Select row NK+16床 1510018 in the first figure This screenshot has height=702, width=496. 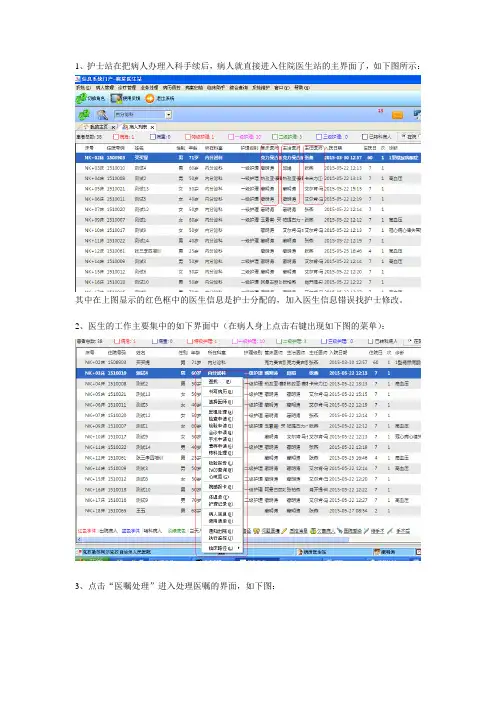(248, 282)
